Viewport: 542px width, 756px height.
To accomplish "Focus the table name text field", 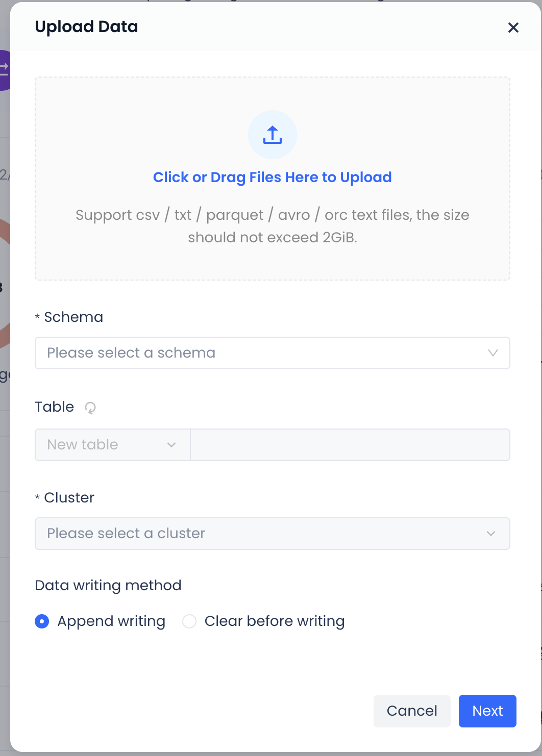I will point(350,445).
